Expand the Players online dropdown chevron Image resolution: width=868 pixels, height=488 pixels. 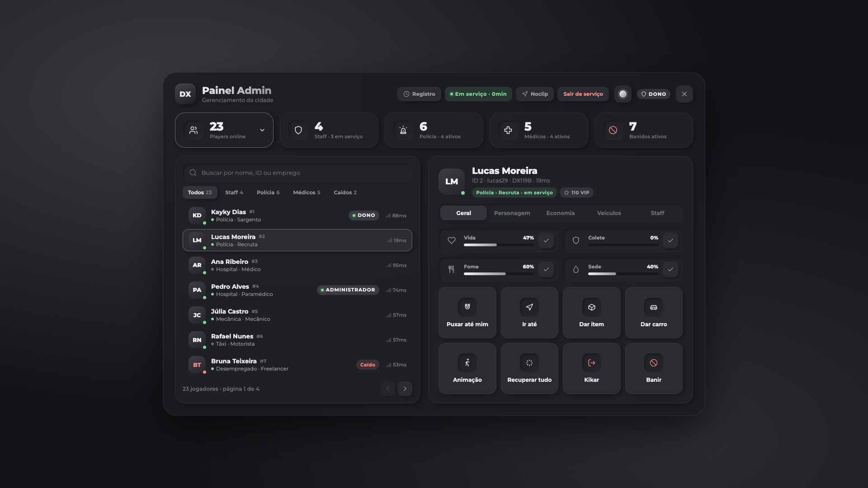pyautogui.click(x=262, y=130)
